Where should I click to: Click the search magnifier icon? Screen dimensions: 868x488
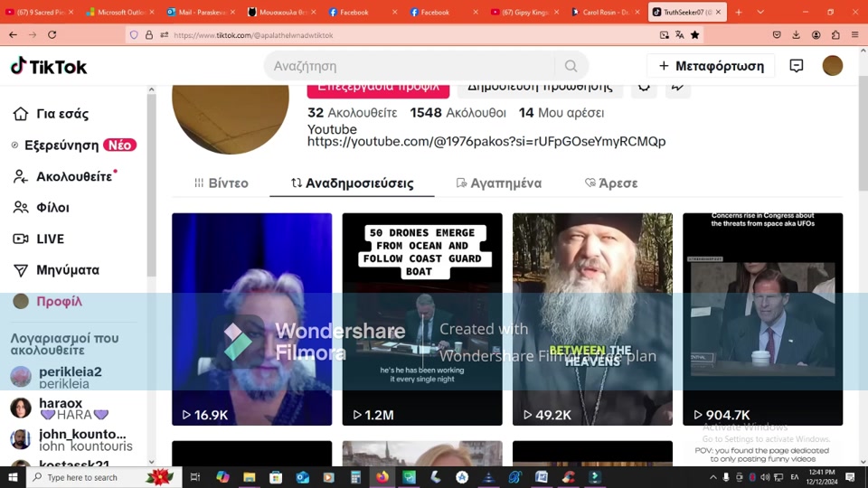point(571,66)
